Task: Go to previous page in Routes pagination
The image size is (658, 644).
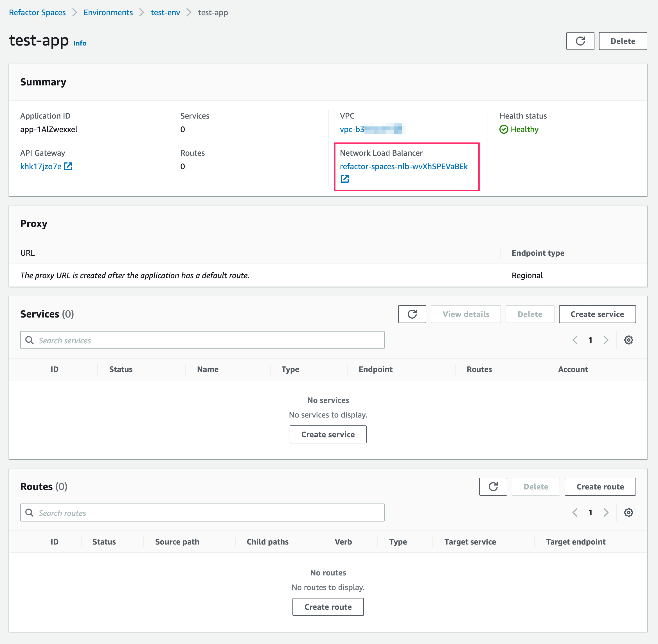Action: tap(575, 513)
